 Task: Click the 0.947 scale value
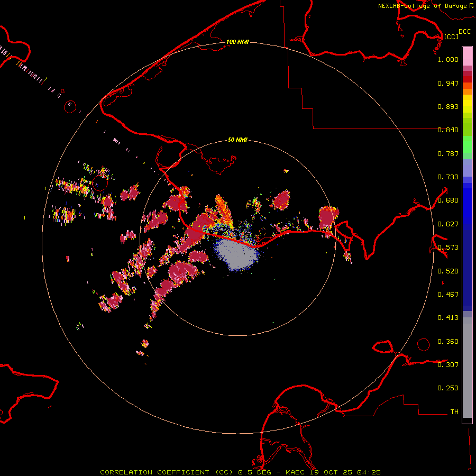tap(448, 83)
